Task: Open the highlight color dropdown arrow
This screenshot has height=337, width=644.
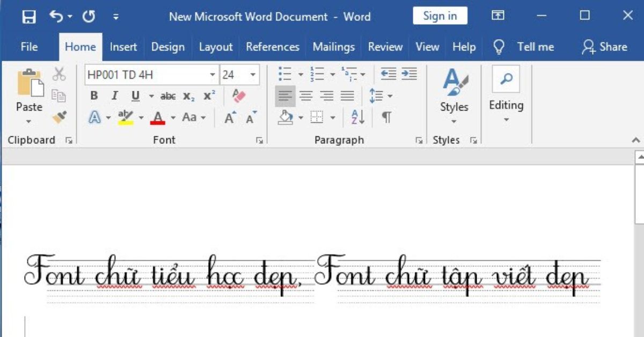Action: point(141,117)
